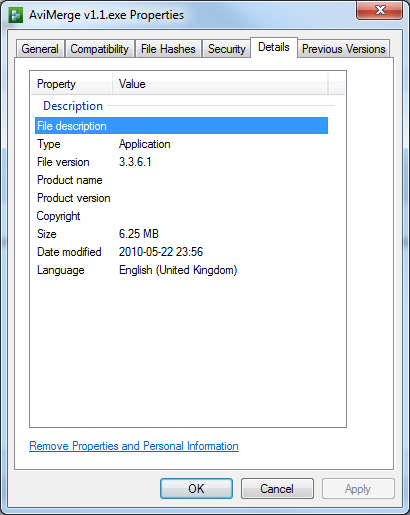This screenshot has height=515, width=410.
Task: Click the Cancel button
Action: (277, 489)
